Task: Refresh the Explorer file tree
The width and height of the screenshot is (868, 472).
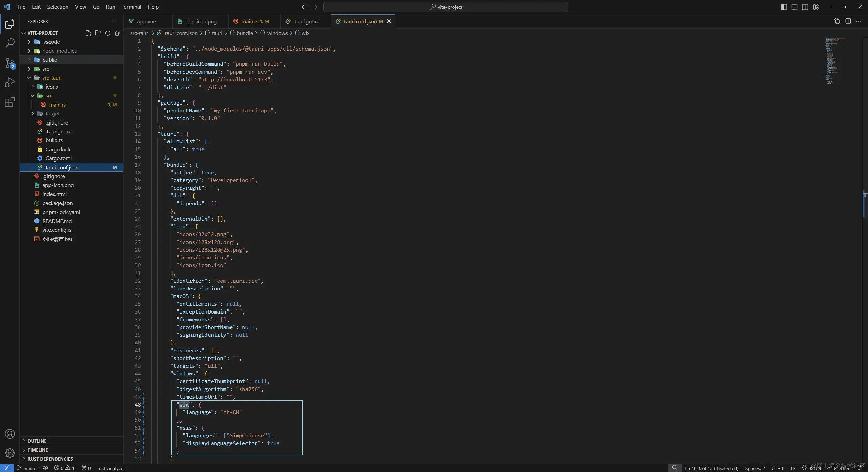Action: [108, 33]
